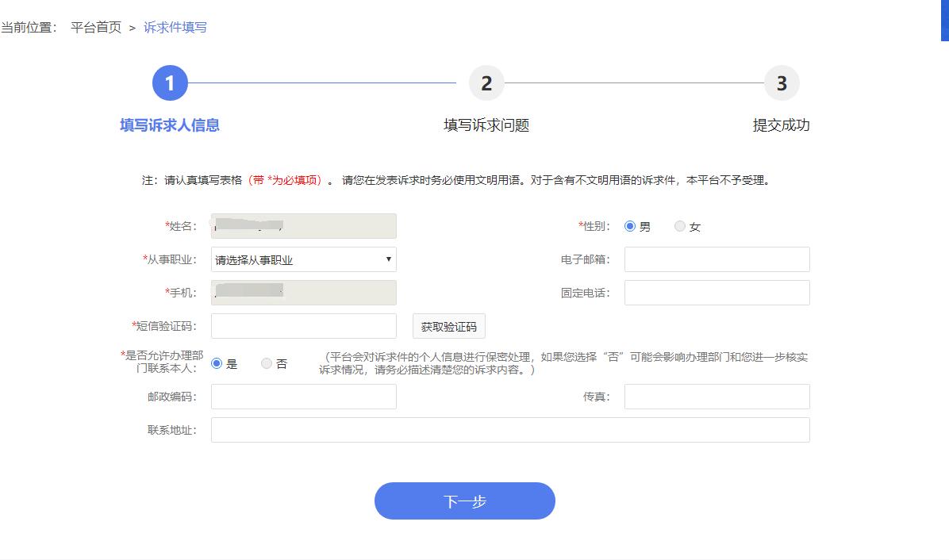Screen dimensions: 949x560
Task: Click the 填写诉求问题 step label
Action: click(x=486, y=125)
